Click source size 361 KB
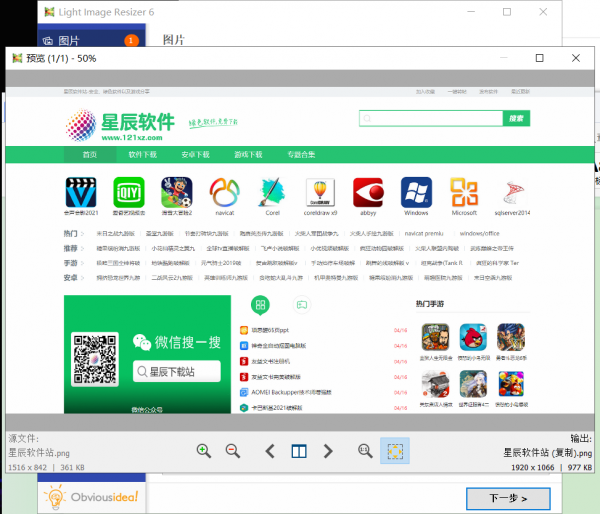The height and width of the screenshot is (514, 600). click(72, 467)
